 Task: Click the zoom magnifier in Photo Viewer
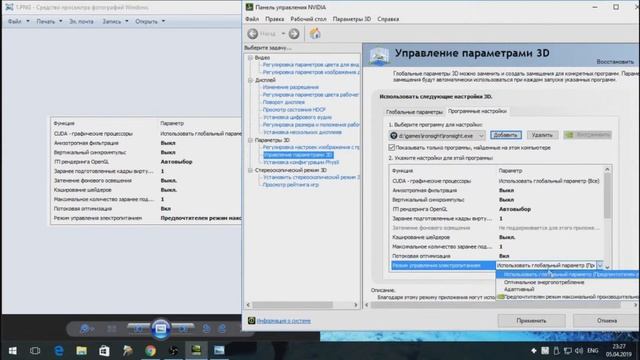tap(86, 329)
